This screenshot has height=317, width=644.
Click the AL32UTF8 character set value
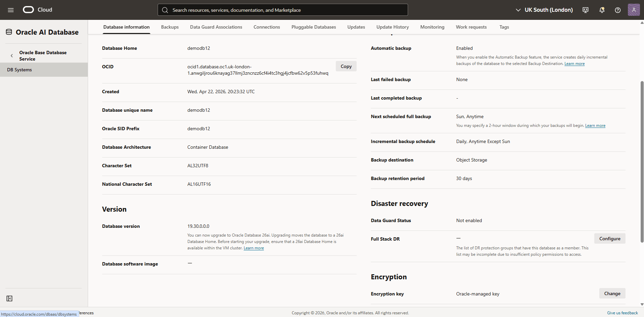coord(198,166)
